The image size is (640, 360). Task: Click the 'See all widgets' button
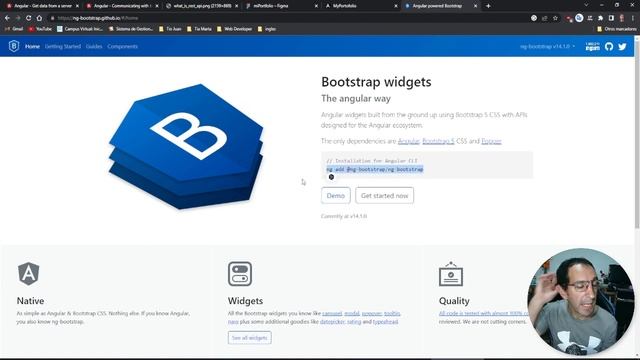point(249,338)
